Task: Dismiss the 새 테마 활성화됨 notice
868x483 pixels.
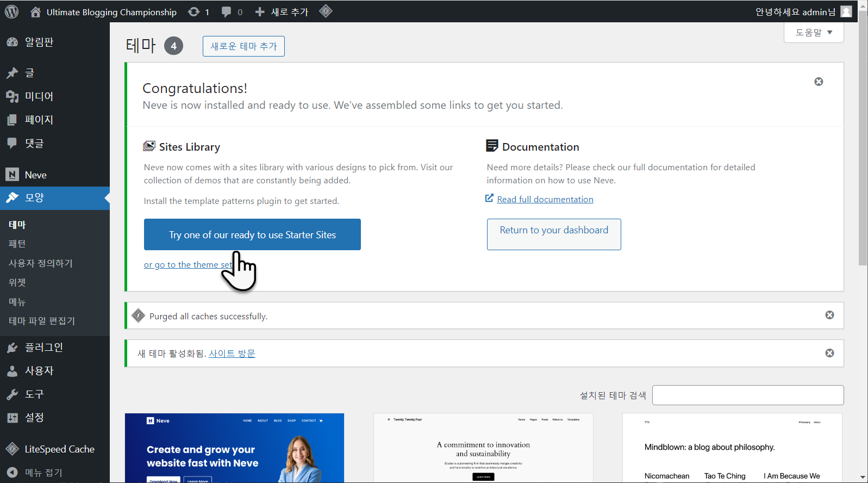Action: click(829, 353)
